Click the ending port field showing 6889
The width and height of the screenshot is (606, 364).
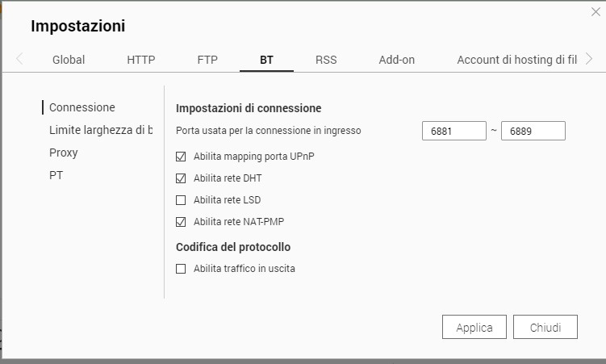click(533, 131)
